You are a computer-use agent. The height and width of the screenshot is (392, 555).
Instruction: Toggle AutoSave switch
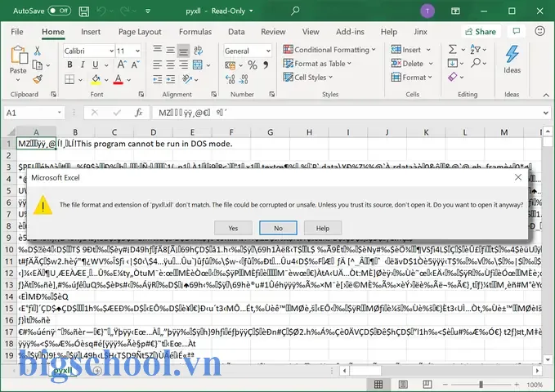(x=59, y=11)
